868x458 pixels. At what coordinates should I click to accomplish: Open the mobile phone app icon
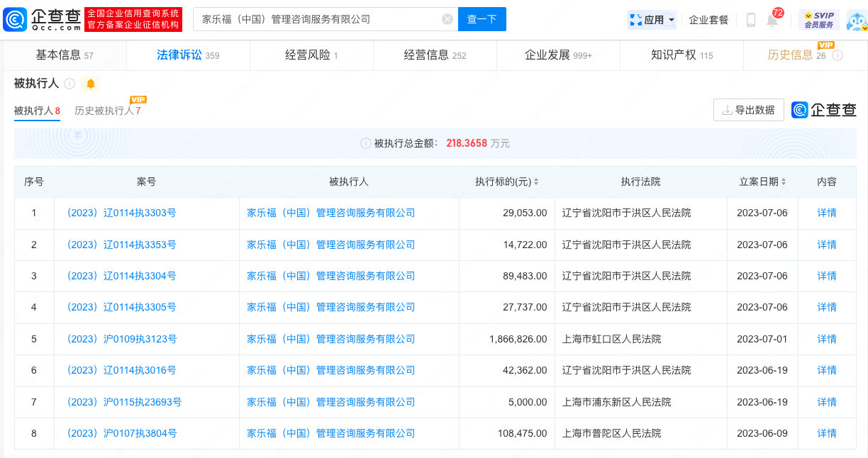tap(750, 20)
